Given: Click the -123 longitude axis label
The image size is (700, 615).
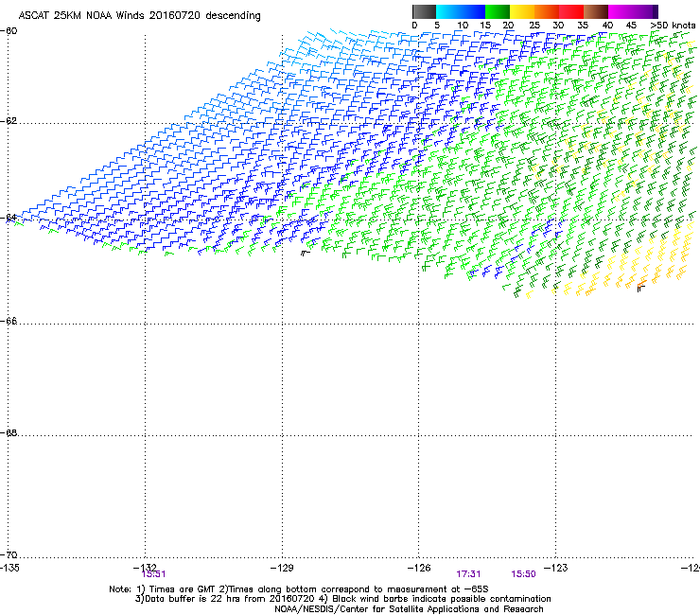Looking at the screenshot, I should pos(556,568).
